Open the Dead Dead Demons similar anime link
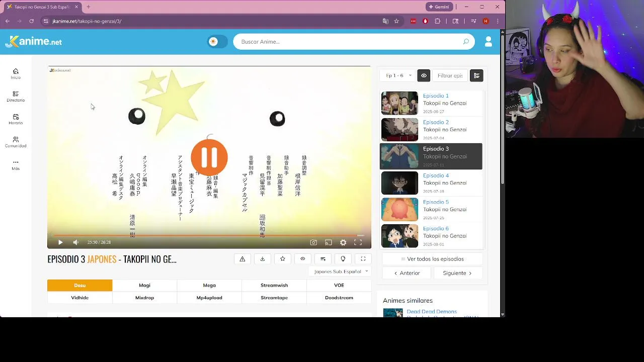This screenshot has height=362, width=644. (432, 312)
